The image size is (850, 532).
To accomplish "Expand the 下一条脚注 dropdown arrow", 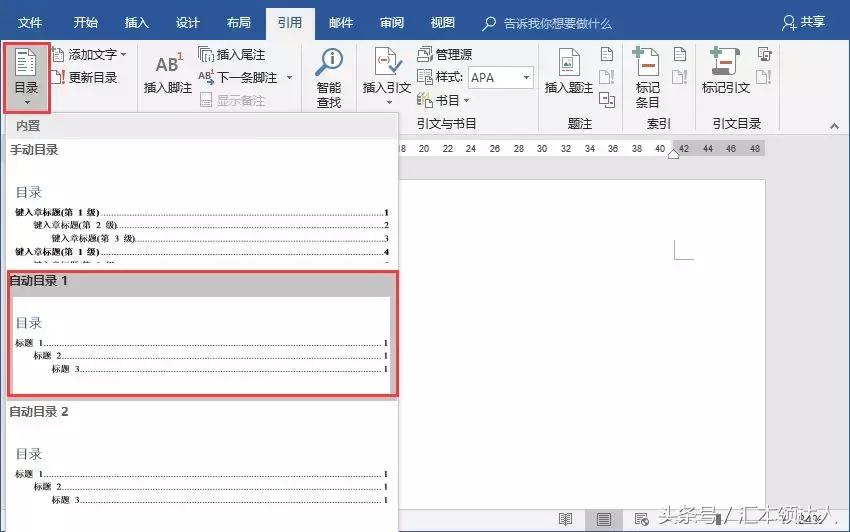I will point(289,78).
